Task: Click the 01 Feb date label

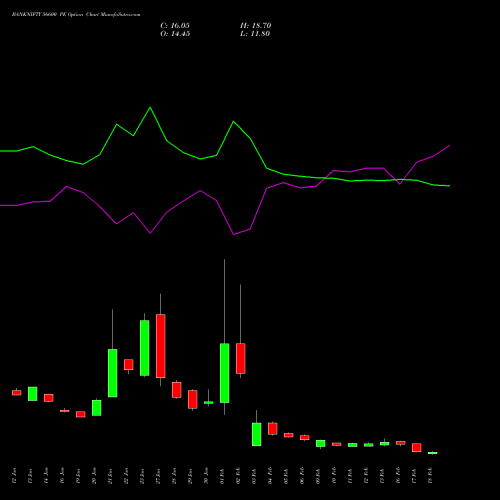Action: pos(222,476)
